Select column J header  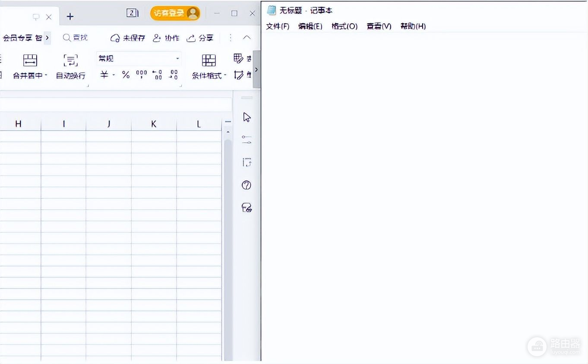point(109,124)
